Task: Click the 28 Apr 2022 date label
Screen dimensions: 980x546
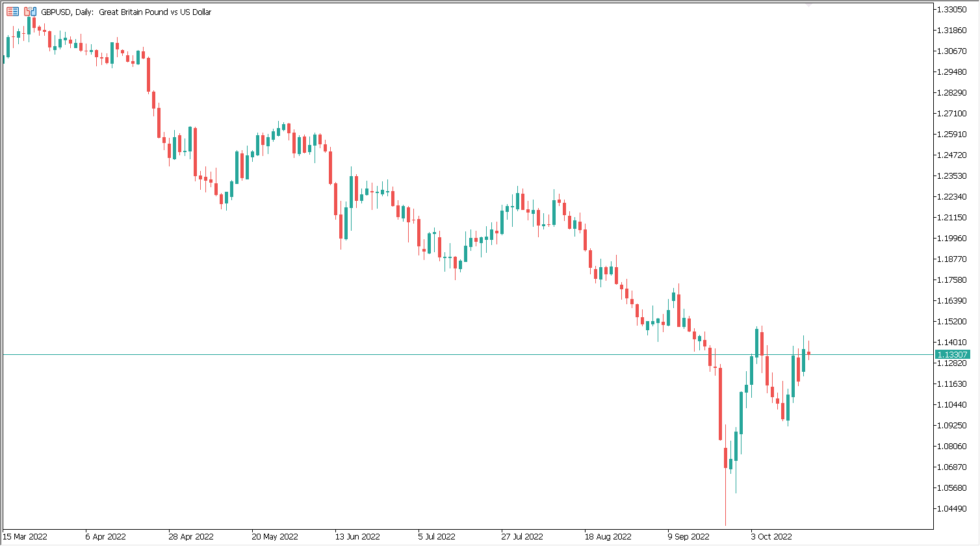Action: (191, 537)
